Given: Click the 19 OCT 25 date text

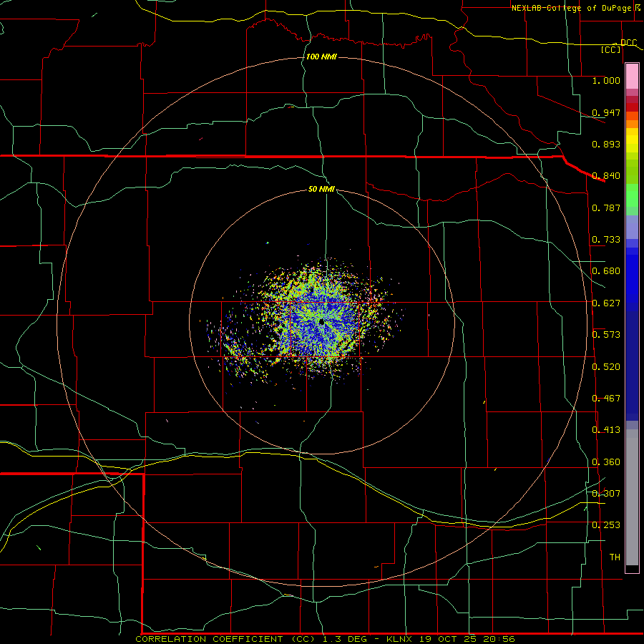Looking at the screenshot, I should click(448, 639).
